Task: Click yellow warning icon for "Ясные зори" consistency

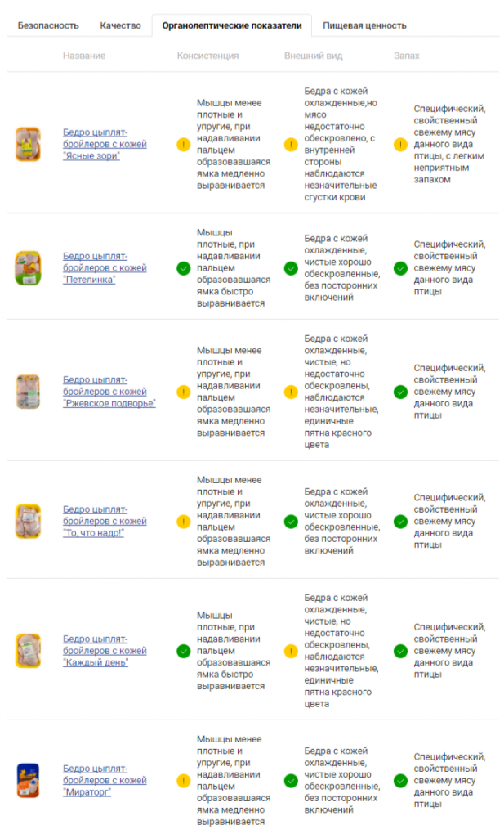Action: pos(183,145)
